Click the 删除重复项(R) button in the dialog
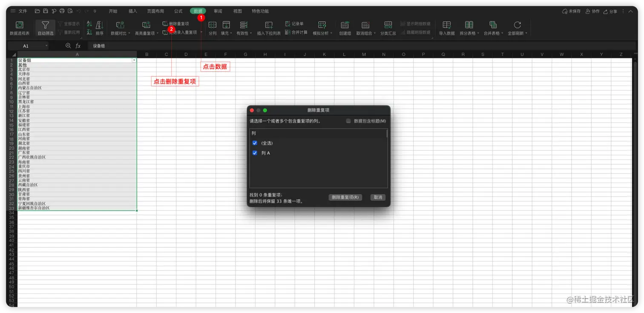 pyautogui.click(x=345, y=197)
